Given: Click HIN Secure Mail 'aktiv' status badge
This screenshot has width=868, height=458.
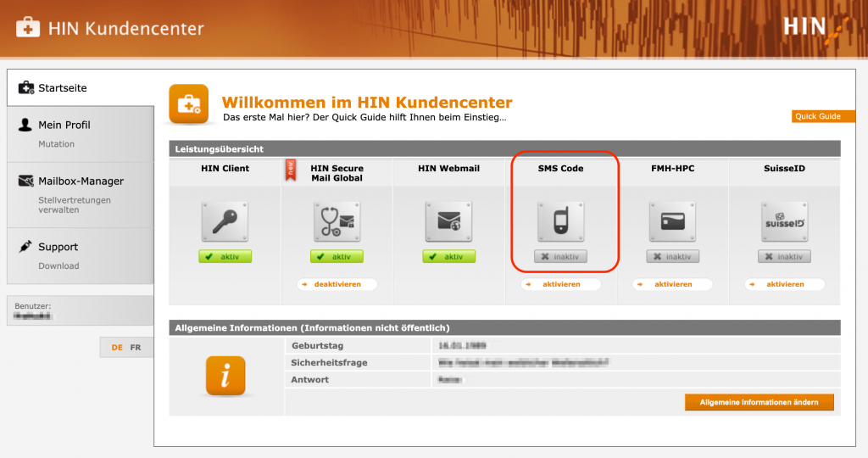Looking at the screenshot, I should pyautogui.click(x=337, y=256).
